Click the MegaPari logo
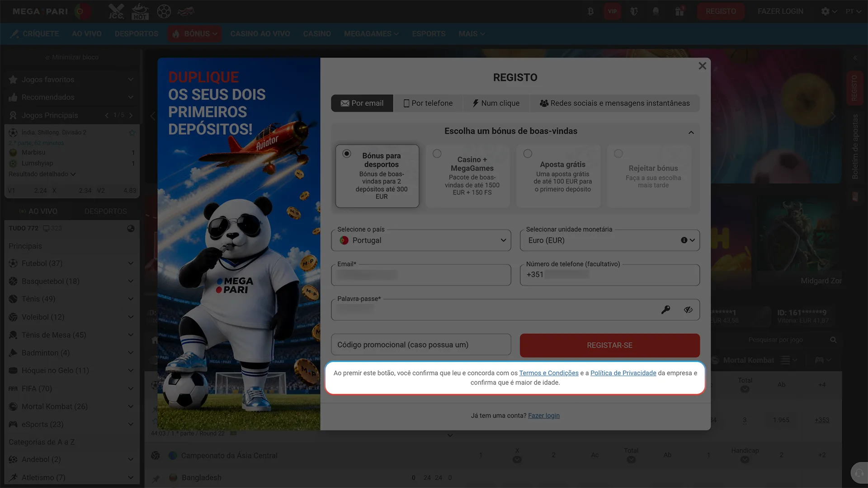868x488 pixels. pos(40,11)
